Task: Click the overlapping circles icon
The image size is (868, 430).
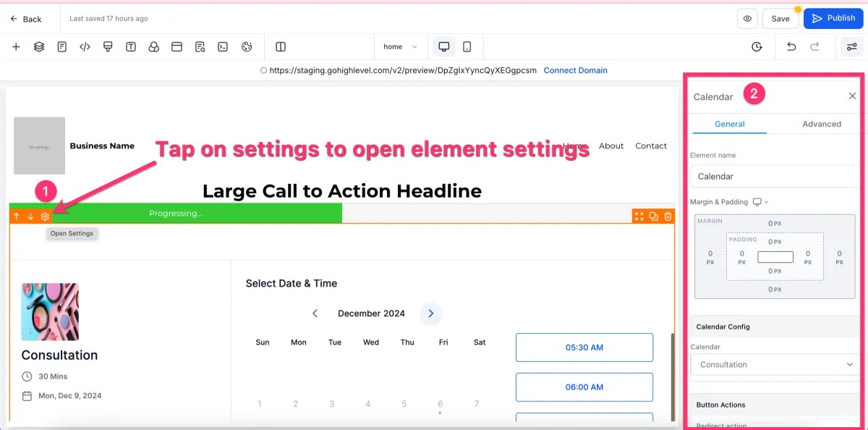Action: 153,47
